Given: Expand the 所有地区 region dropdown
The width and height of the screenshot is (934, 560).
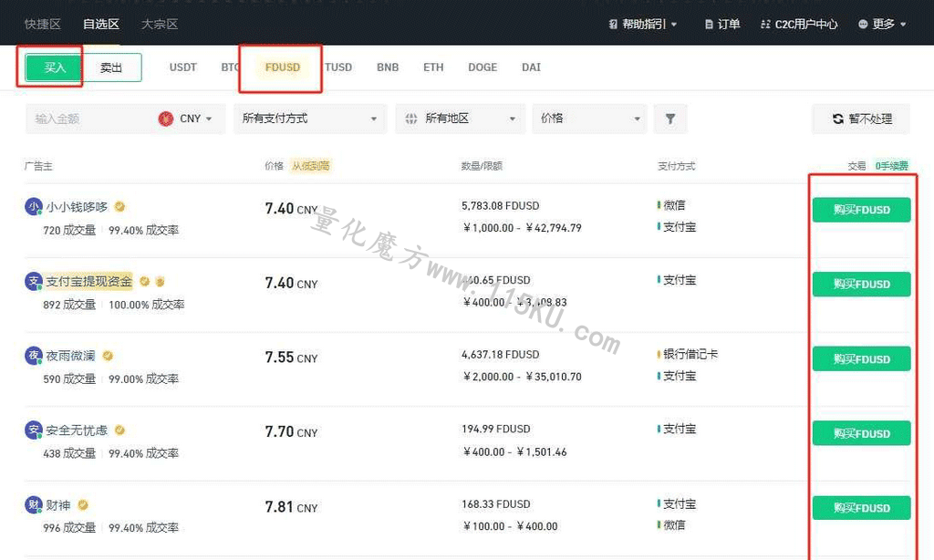Looking at the screenshot, I should [461, 119].
